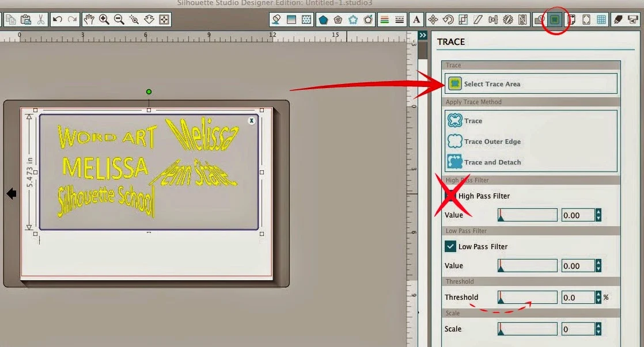Screen dimensions: 644x347
Task: Click the Send to Silhouette icon
Action: click(x=633, y=20)
